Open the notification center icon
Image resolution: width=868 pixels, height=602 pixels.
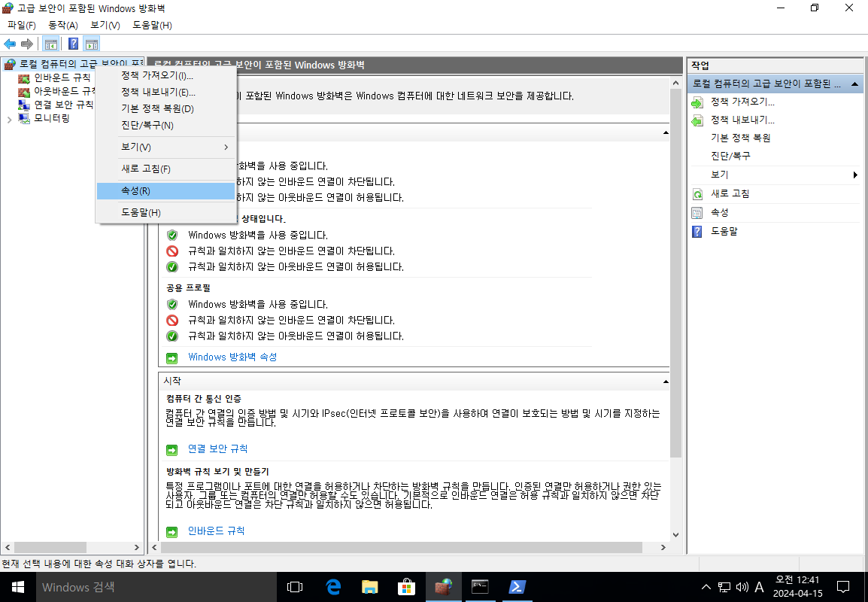[843, 587]
